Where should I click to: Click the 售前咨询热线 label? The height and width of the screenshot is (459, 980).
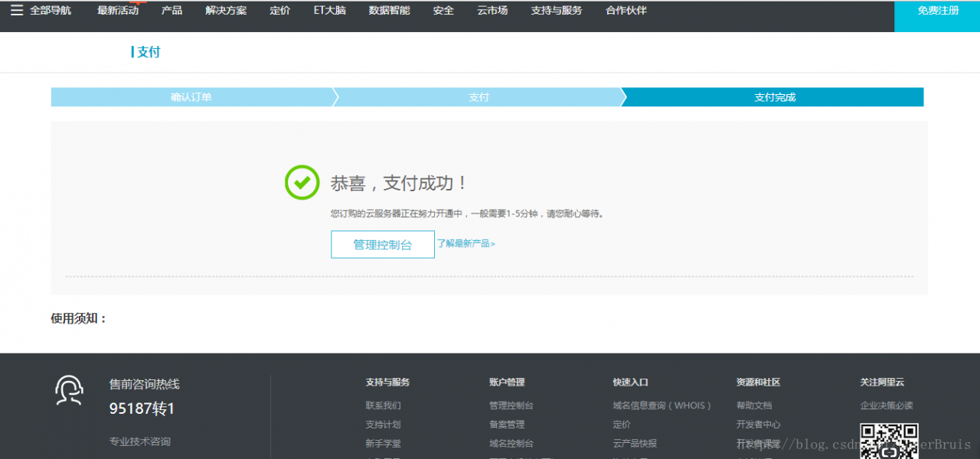click(x=144, y=384)
